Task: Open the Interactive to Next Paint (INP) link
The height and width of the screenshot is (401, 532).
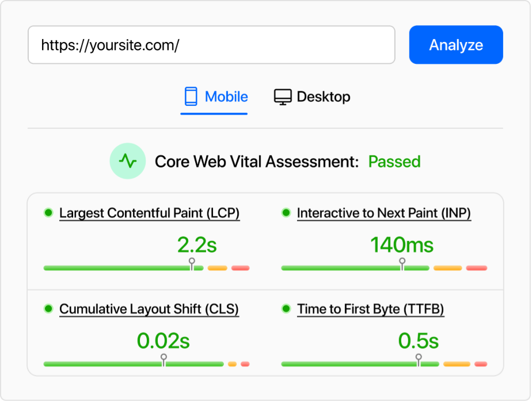Action: 383,213
